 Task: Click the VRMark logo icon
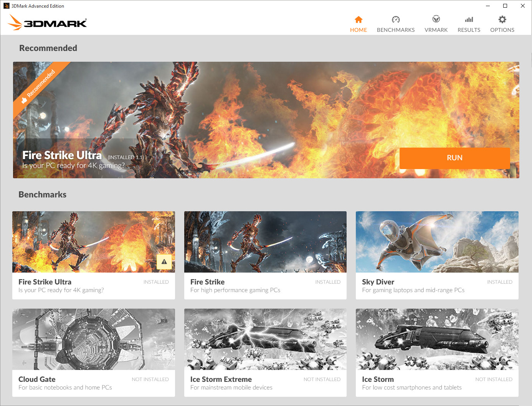tap(436, 19)
